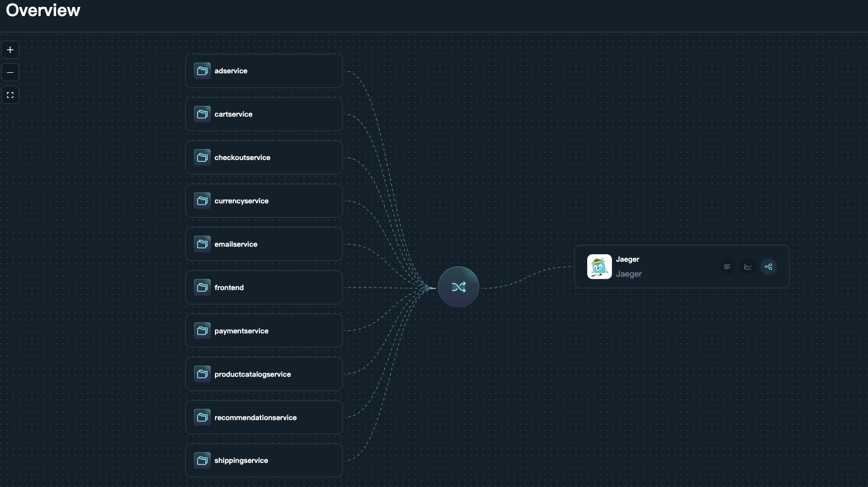This screenshot has width=868, height=487.
Task: Click the Overview page heading
Action: (43, 10)
